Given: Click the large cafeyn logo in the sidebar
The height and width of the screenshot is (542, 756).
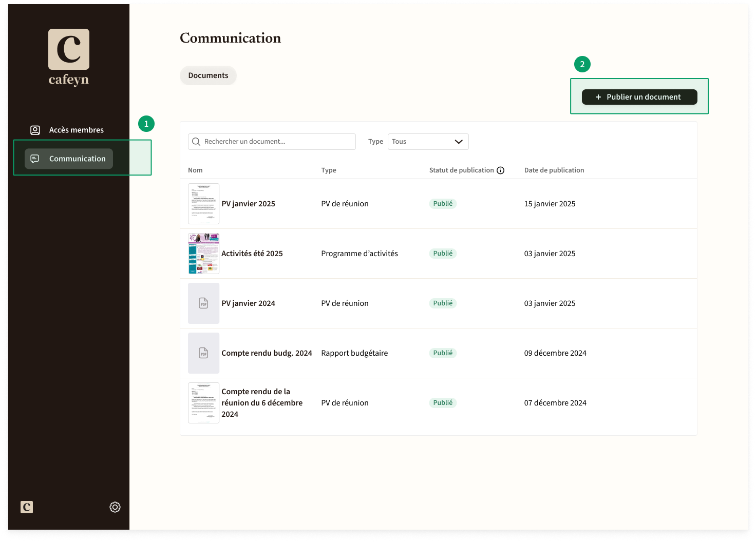Looking at the screenshot, I should (x=69, y=57).
